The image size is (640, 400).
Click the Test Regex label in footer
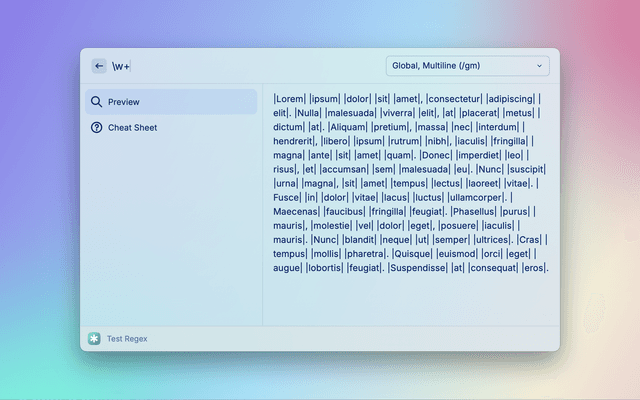coord(127,339)
